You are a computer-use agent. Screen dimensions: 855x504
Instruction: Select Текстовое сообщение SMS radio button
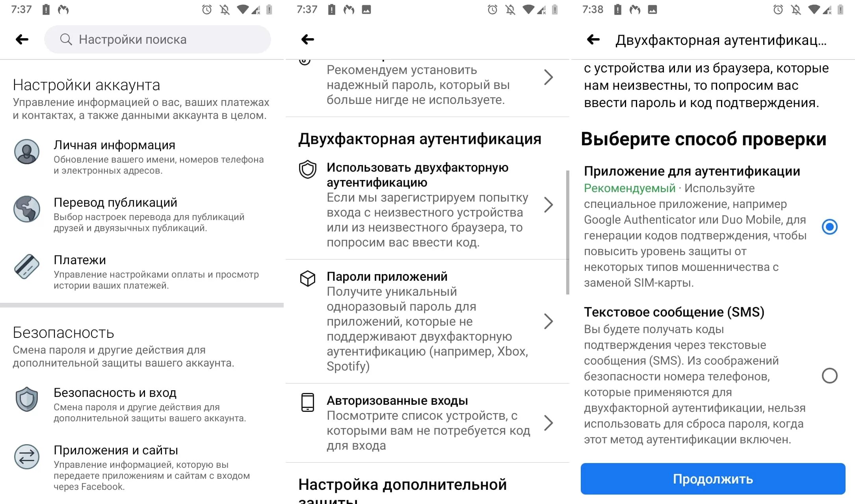point(831,375)
